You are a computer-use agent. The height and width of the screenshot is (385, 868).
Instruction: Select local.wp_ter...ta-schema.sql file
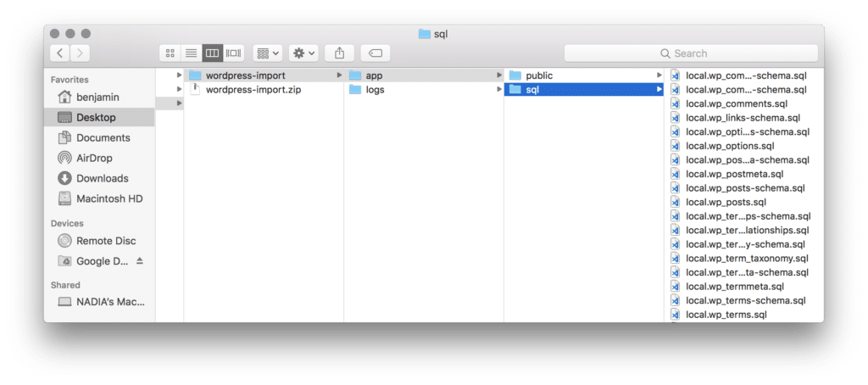click(744, 272)
